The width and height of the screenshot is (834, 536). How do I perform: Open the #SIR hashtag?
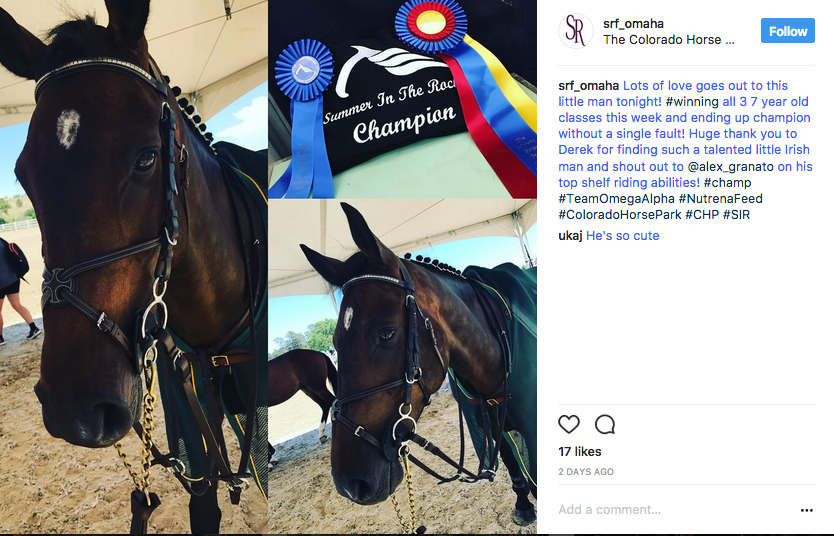[x=736, y=215]
